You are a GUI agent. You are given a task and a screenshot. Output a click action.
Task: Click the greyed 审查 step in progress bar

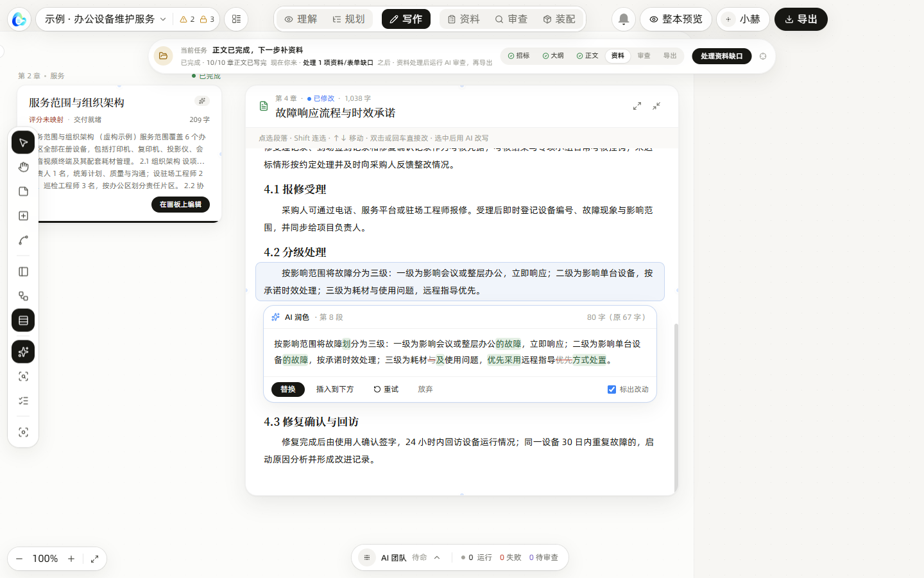click(644, 56)
